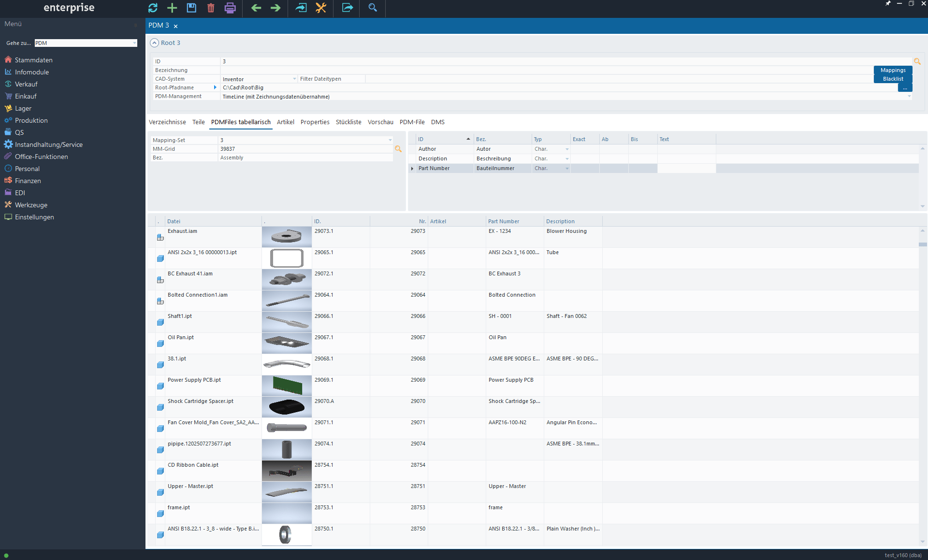Open Typ dropdown for Author row
This screenshot has width=928, height=560.
[567, 149]
